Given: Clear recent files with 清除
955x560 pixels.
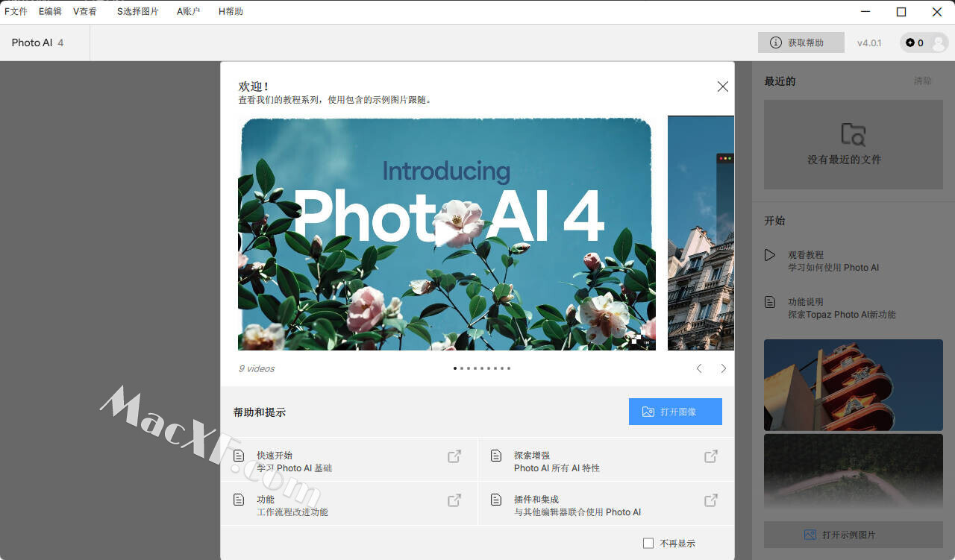Looking at the screenshot, I should (923, 81).
